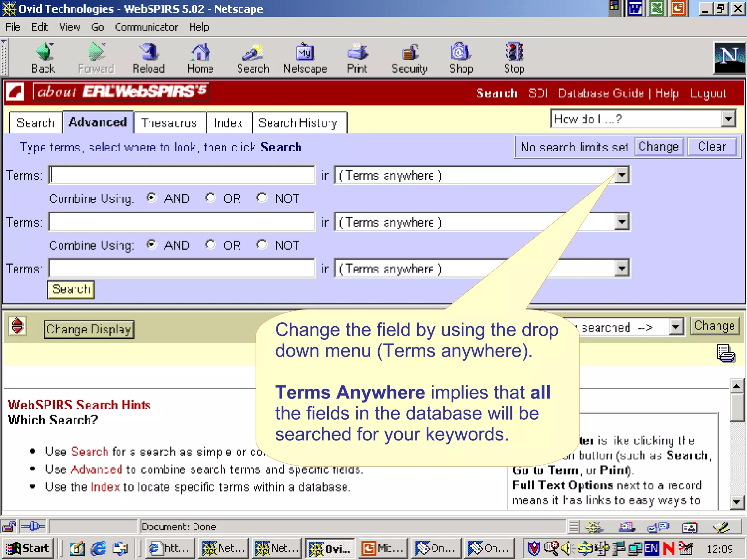Select OR for first Combine Using
The image size is (747, 560).
click(x=210, y=198)
